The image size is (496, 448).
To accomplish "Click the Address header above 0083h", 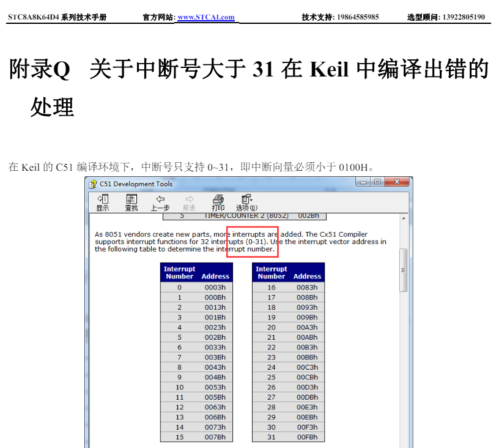I will point(307,277).
